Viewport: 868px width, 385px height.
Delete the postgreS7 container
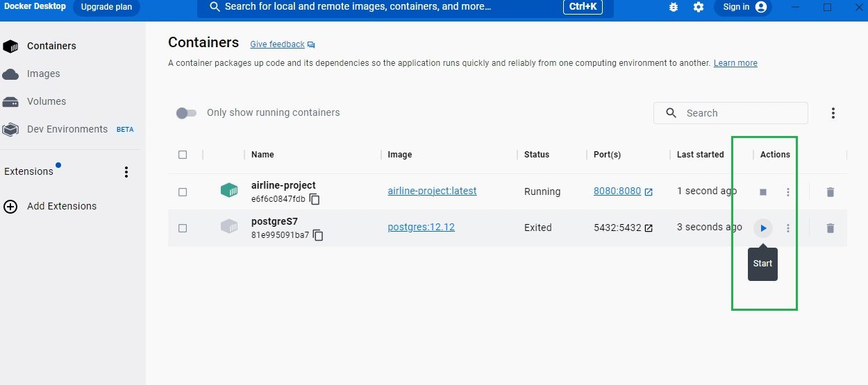point(831,228)
